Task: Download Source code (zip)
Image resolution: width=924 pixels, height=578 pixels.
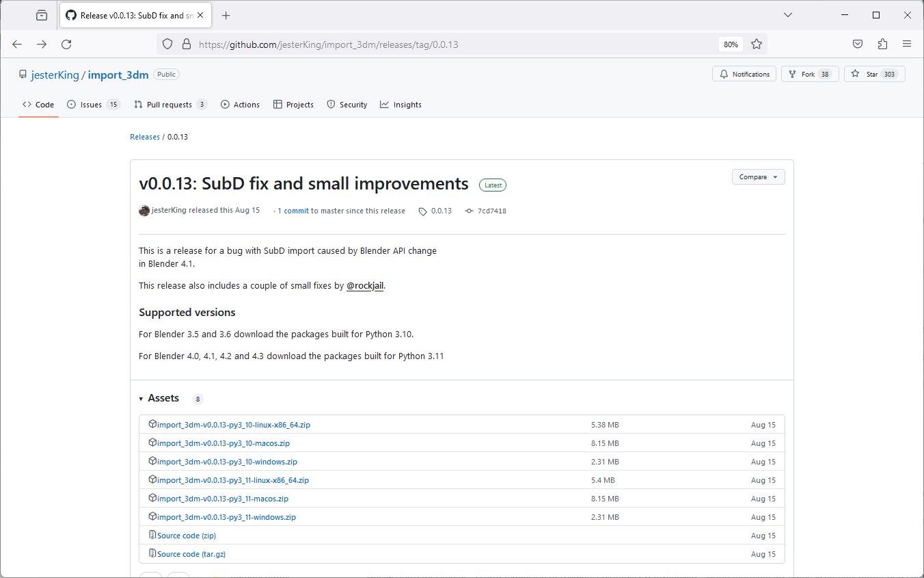Action: click(x=187, y=536)
